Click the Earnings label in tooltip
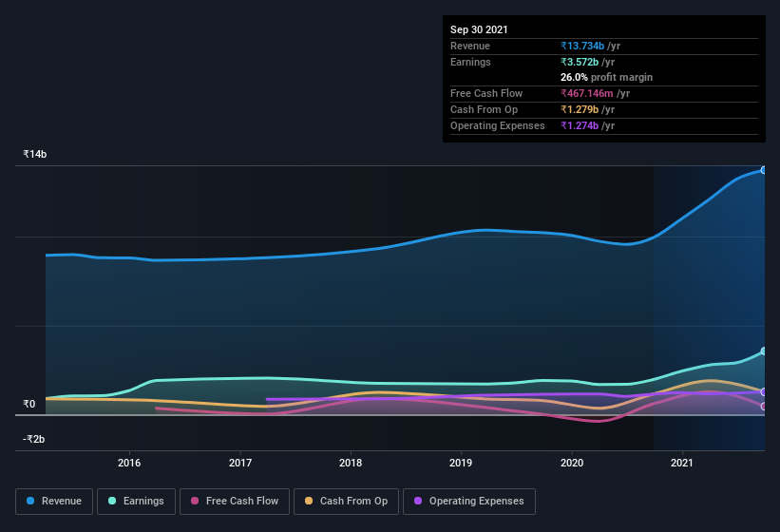 coord(470,62)
